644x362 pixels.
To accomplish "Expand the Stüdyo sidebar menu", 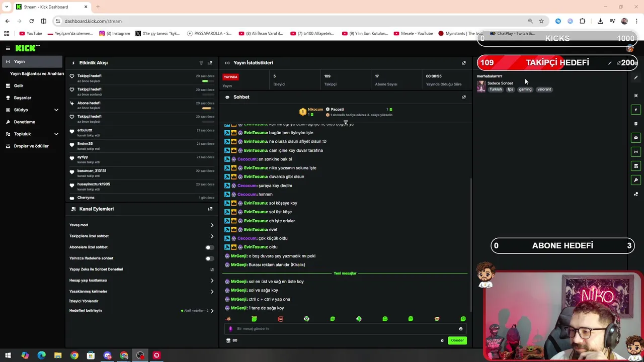I will 31,110.
